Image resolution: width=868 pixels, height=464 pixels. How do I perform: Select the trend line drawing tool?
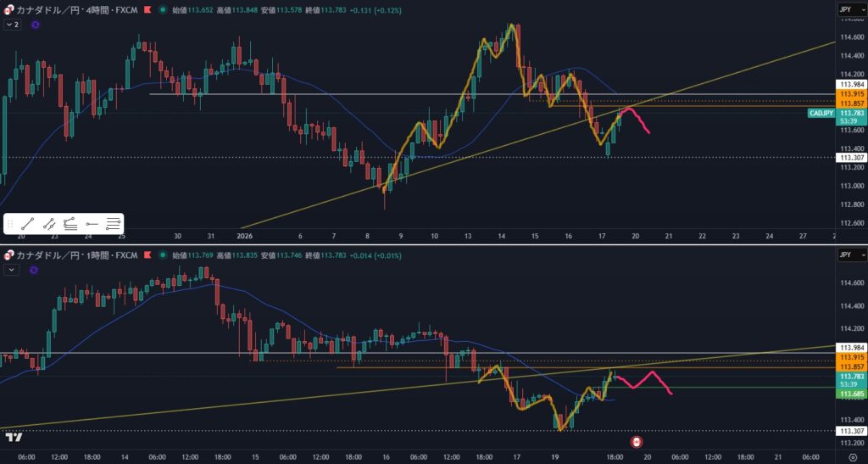click(x=28, y=224)
